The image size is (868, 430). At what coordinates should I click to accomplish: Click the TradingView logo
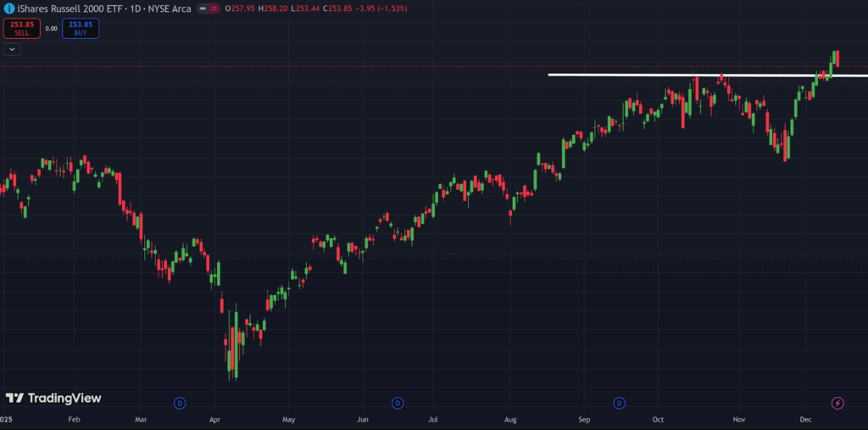point(53,398)
